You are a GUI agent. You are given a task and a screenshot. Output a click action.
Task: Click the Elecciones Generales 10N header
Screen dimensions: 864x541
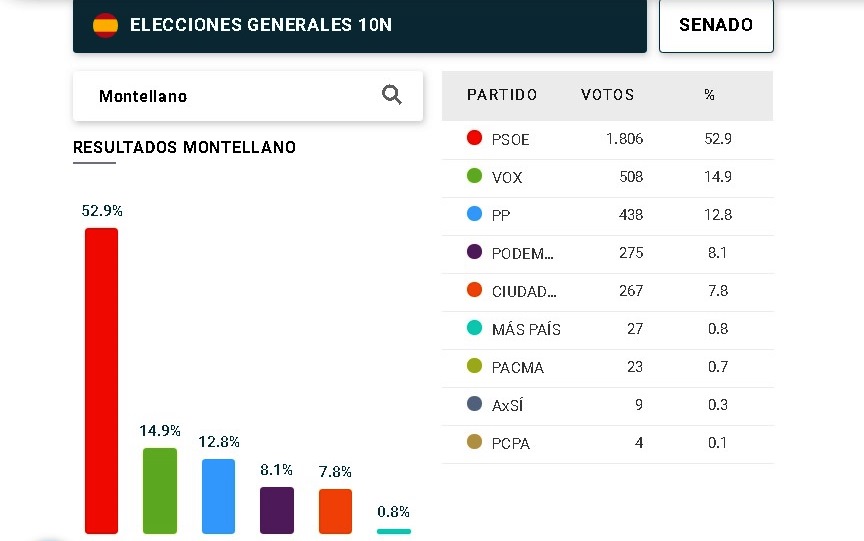[261, 25]
